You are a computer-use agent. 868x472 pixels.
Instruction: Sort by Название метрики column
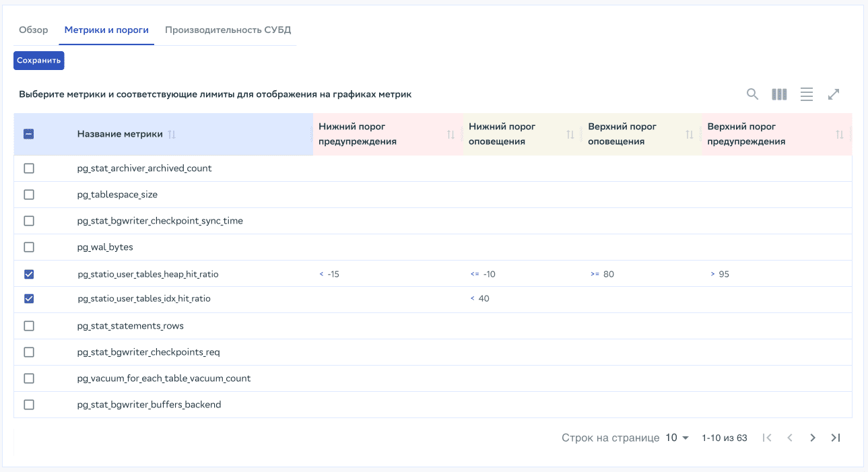pos(172,135)
